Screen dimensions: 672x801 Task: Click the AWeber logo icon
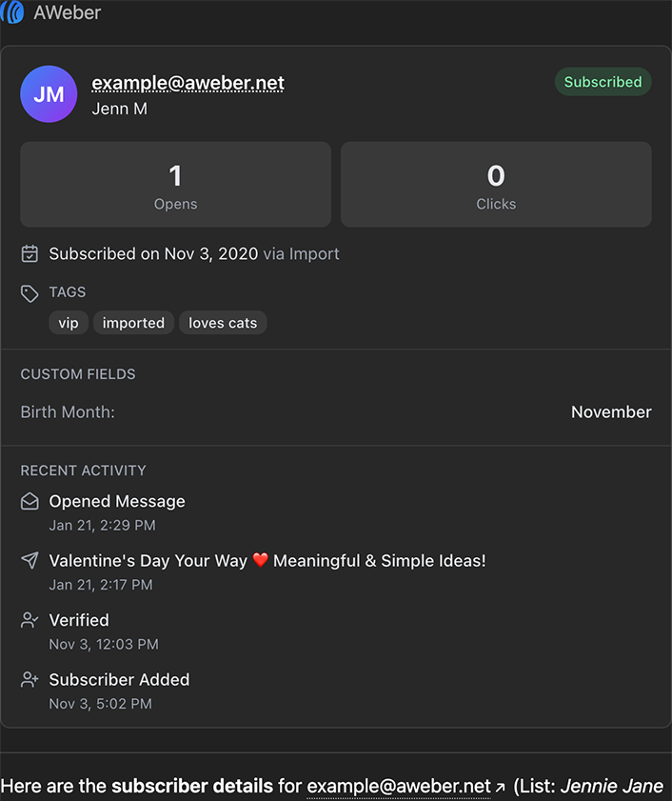point(12,12)
